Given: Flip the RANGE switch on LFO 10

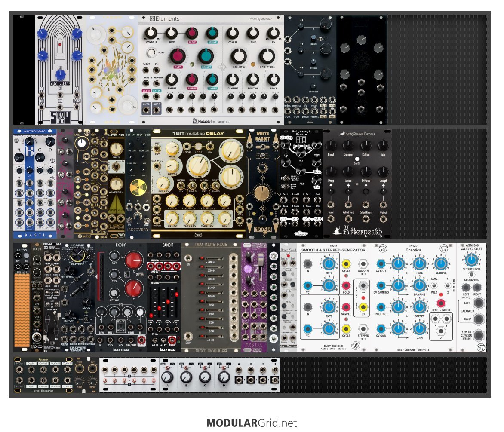Looking at the screenshot, I should [117, 167].
